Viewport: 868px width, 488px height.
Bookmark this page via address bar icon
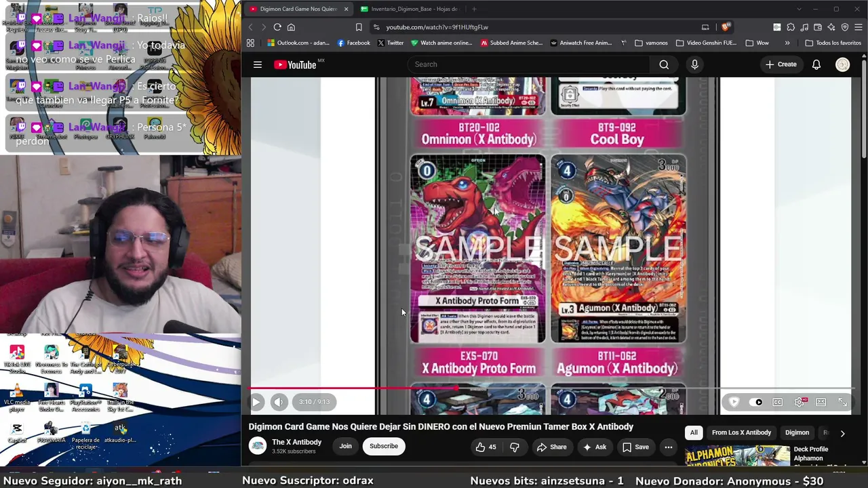pos(359,27)
